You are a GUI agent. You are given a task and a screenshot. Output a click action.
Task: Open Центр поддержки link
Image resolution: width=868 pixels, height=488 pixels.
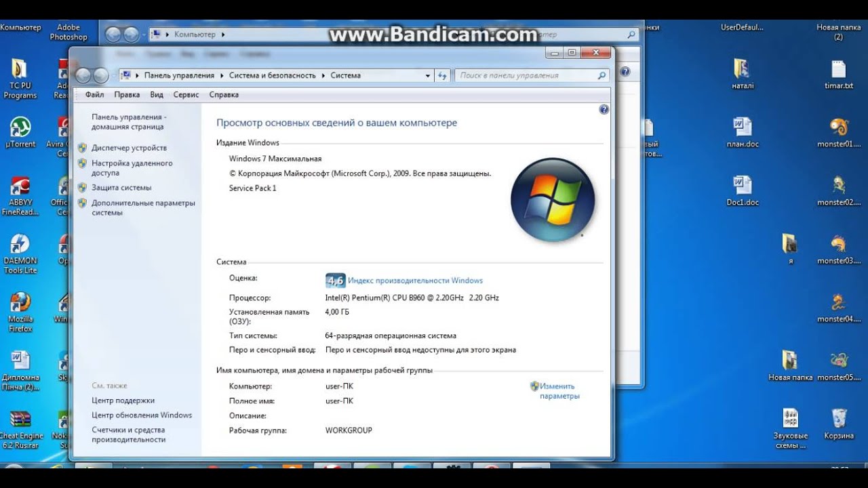pyautogui.click(x=123, y=401)
